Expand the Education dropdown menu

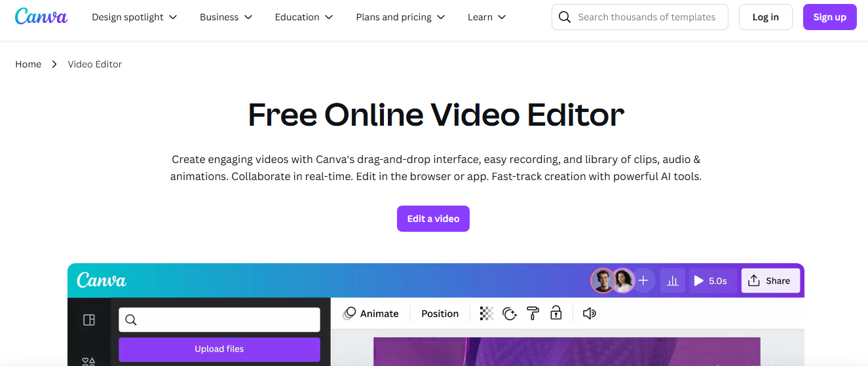(304, 17)
